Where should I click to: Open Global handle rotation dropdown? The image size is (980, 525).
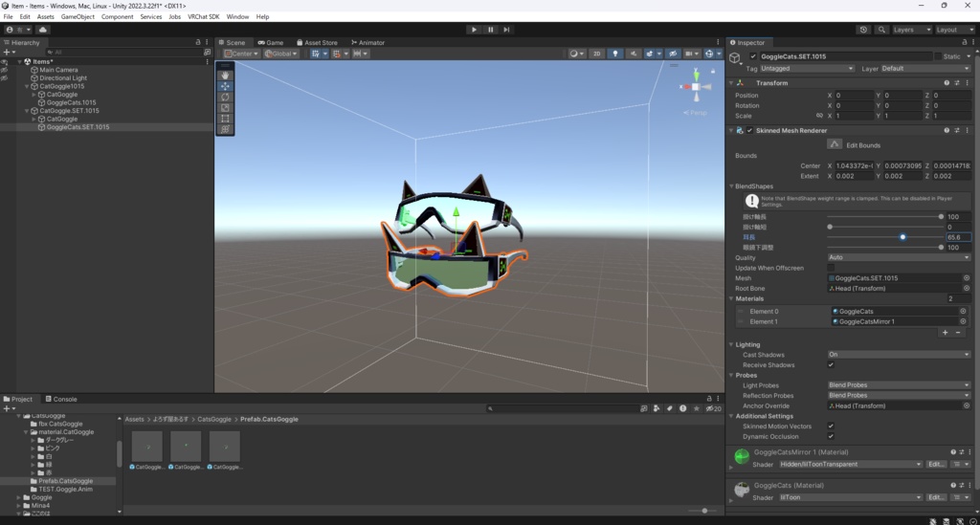click(x=280, y=54)
